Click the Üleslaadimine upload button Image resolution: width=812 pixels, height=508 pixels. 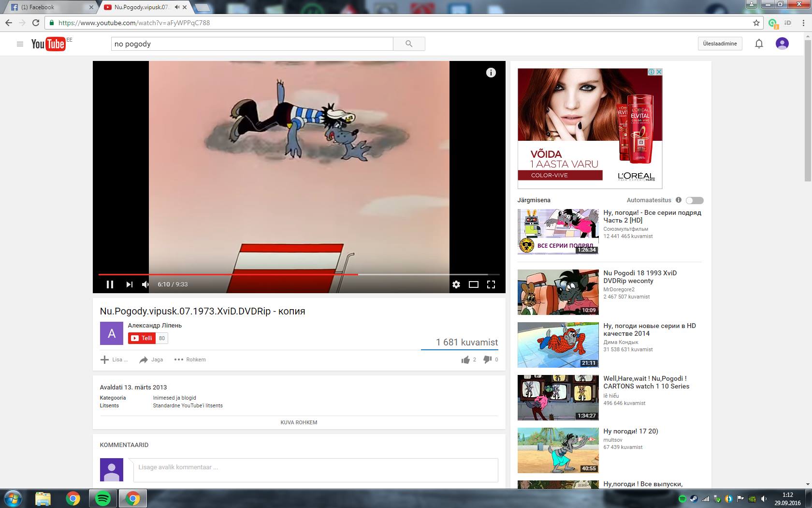720,44
